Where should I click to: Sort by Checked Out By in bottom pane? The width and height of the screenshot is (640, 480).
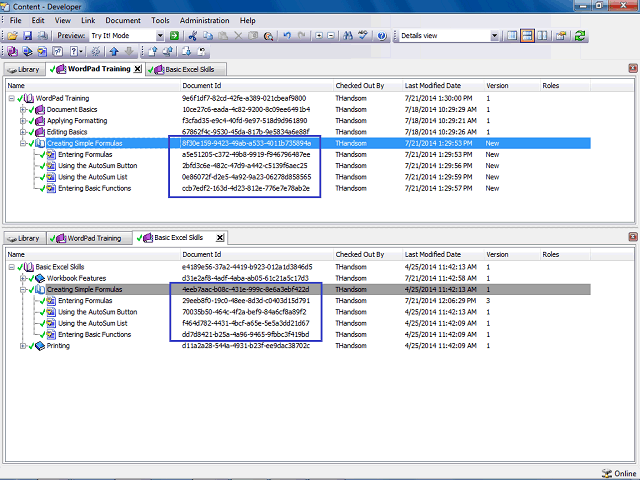(368, 255)
